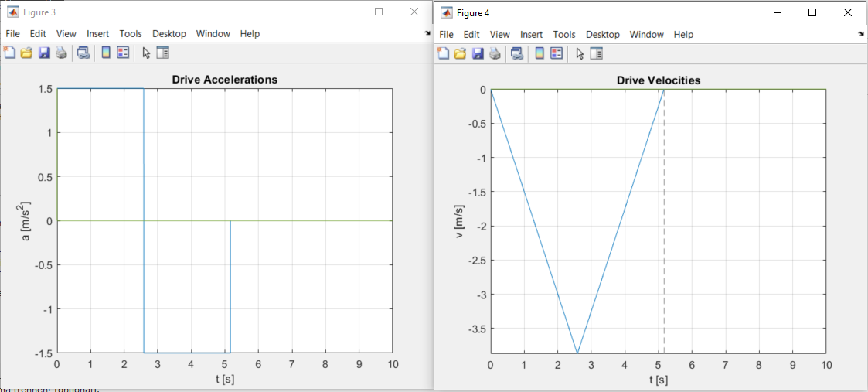Open the Help menu in Figure 4
The height and width of the screenshot is (392, 868).
tap(683, 35)
